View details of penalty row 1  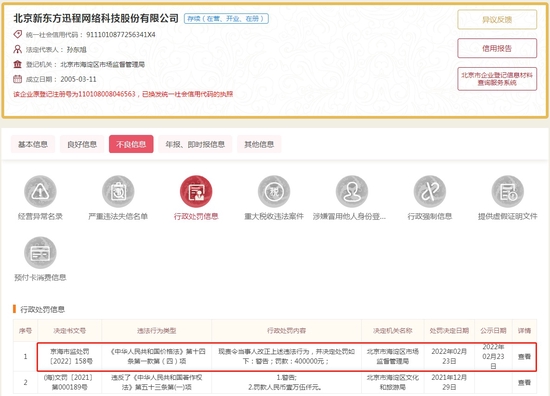coord(524,356)
